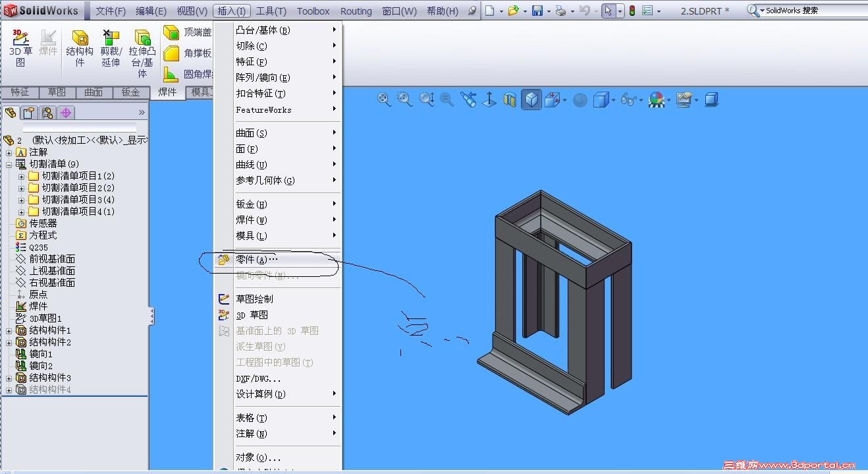Click the Edit Appearance color ball icon

point(655,100)
